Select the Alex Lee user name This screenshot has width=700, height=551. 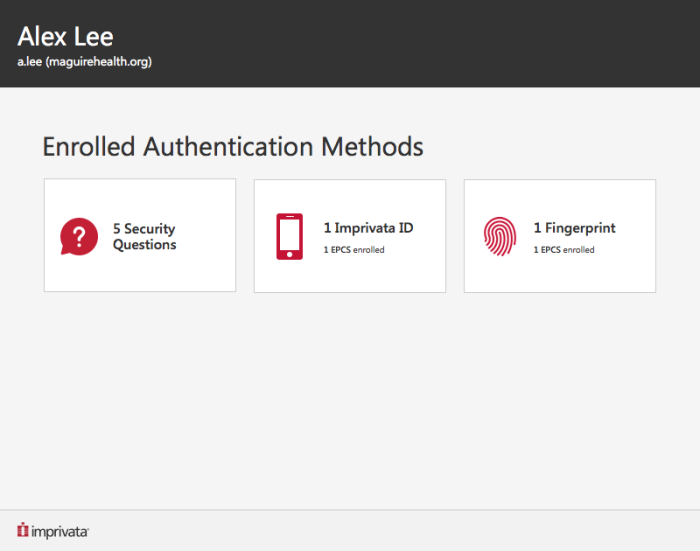tap(65, 37)
